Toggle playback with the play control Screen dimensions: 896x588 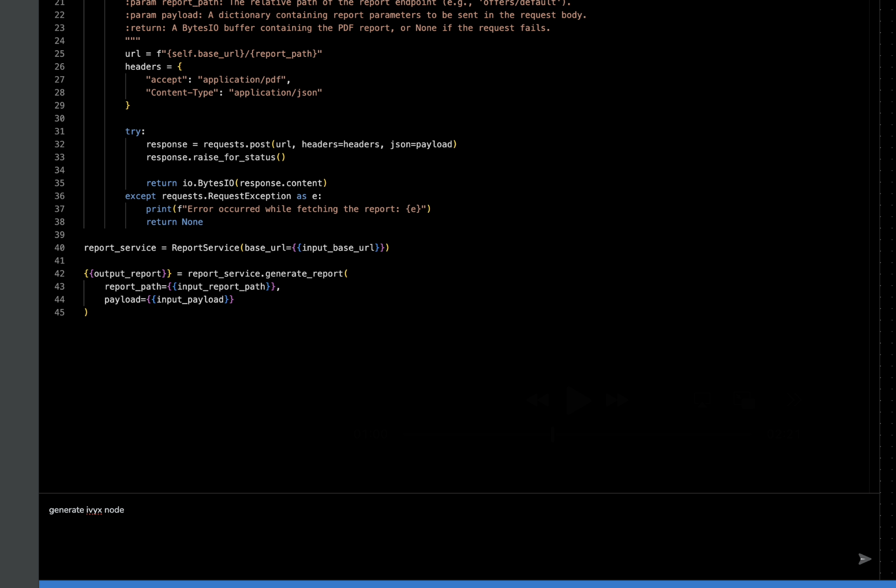577,400
